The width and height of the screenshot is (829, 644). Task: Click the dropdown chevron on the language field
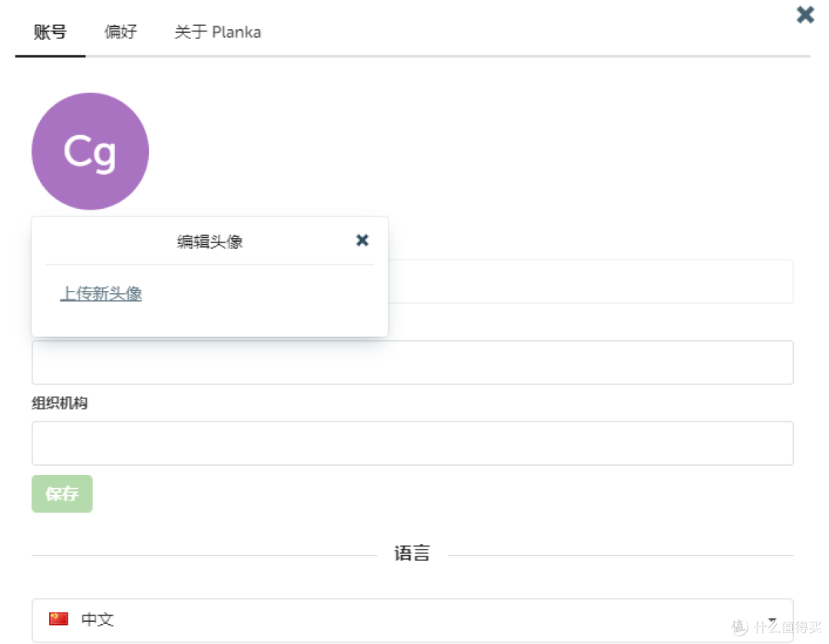[772, 620]
